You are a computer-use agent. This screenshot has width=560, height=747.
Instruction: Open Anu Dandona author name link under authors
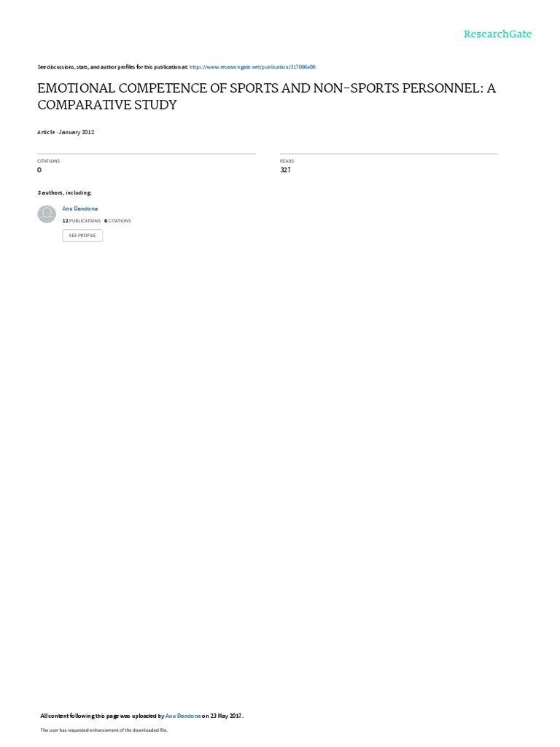80,209
